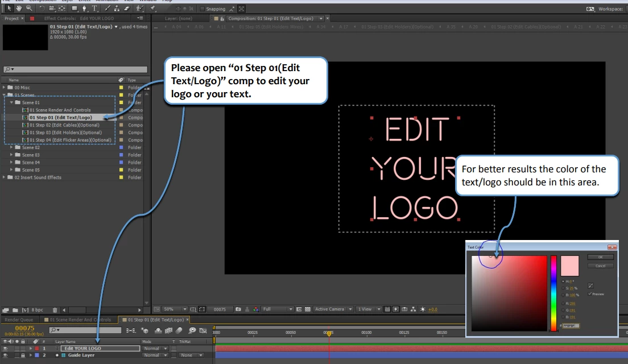Click the new composition icon in Project panel
Image resolution: width=628 pixels, height=364 pixels.
pos(25,310)
